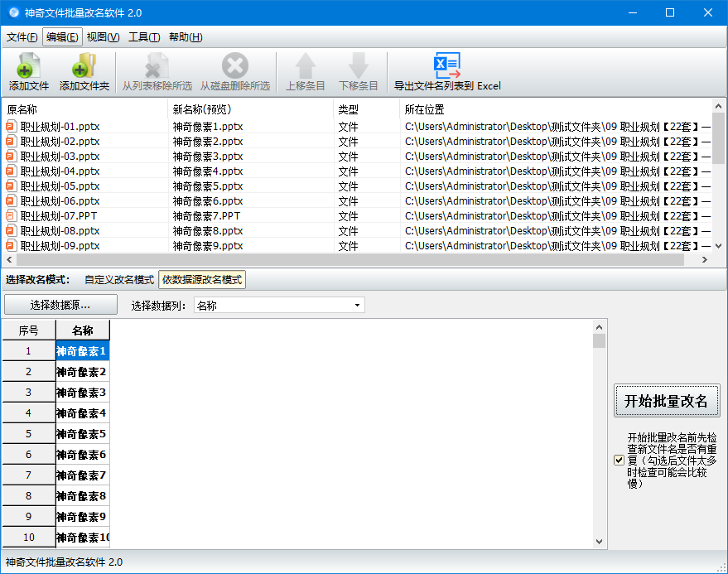Select file name 职业规划-05.pptx
The image size is (728, 574).
(60, 186)
